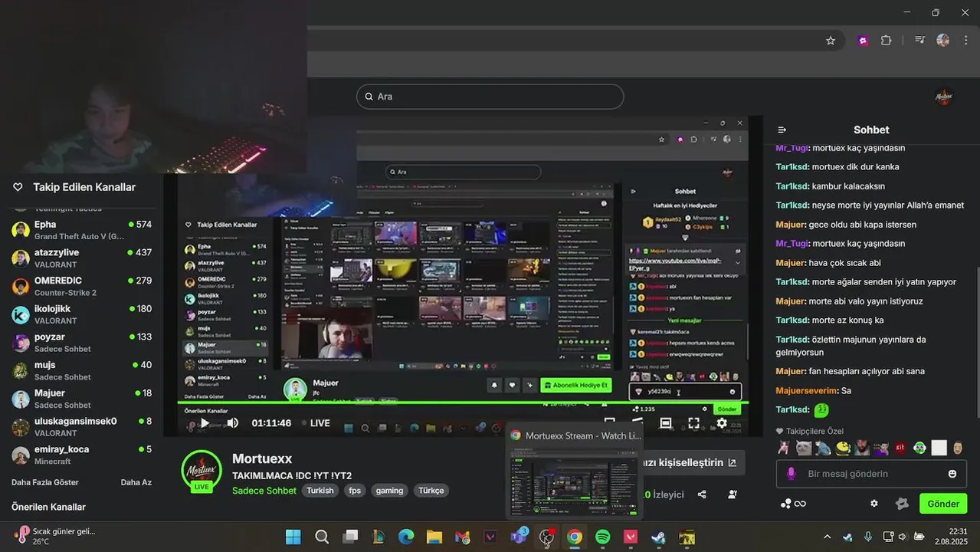Select the Türkçe tag
The height and width of the screenshot is (552, 980).
(x=431, y=491)
